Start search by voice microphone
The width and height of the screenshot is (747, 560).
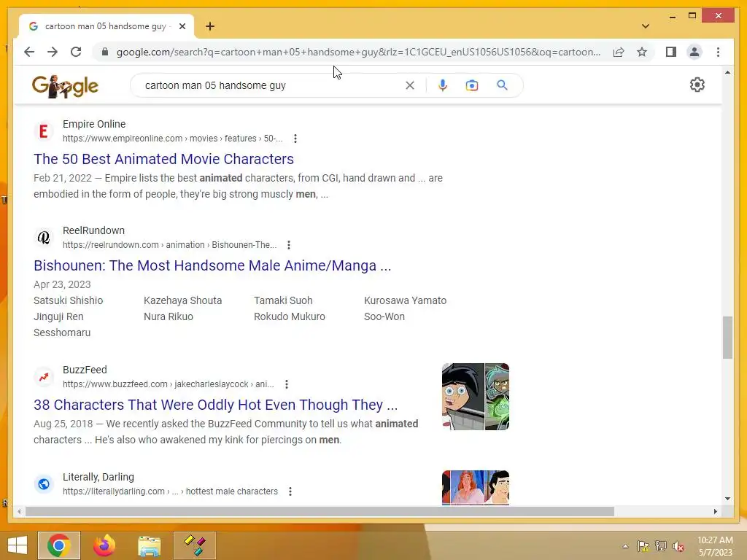pyautogui.click(x=443, y=85)
